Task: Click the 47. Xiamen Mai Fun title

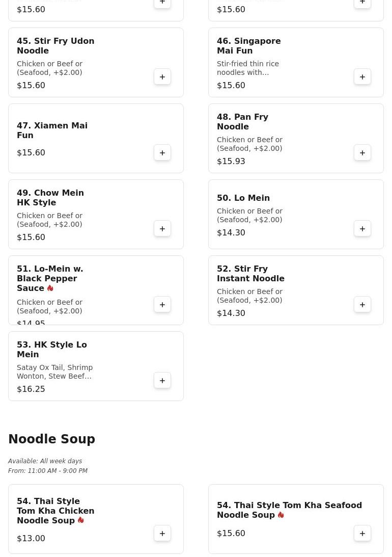Action: click(52, 130)
